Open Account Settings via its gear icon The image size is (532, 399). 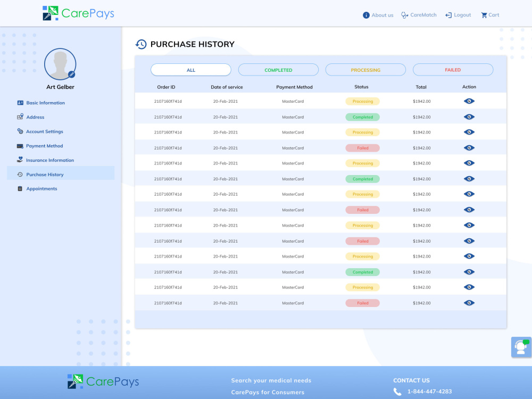click(19, 131)
